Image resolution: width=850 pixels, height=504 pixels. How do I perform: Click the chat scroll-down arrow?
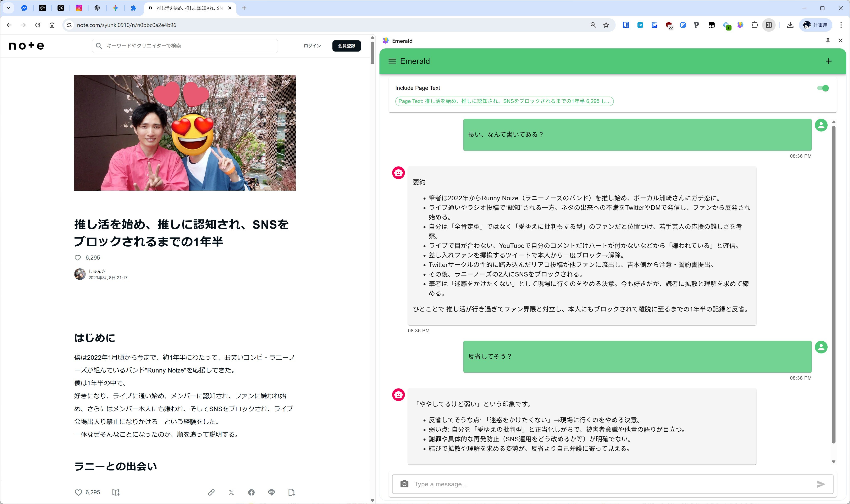tap(833, 461)
